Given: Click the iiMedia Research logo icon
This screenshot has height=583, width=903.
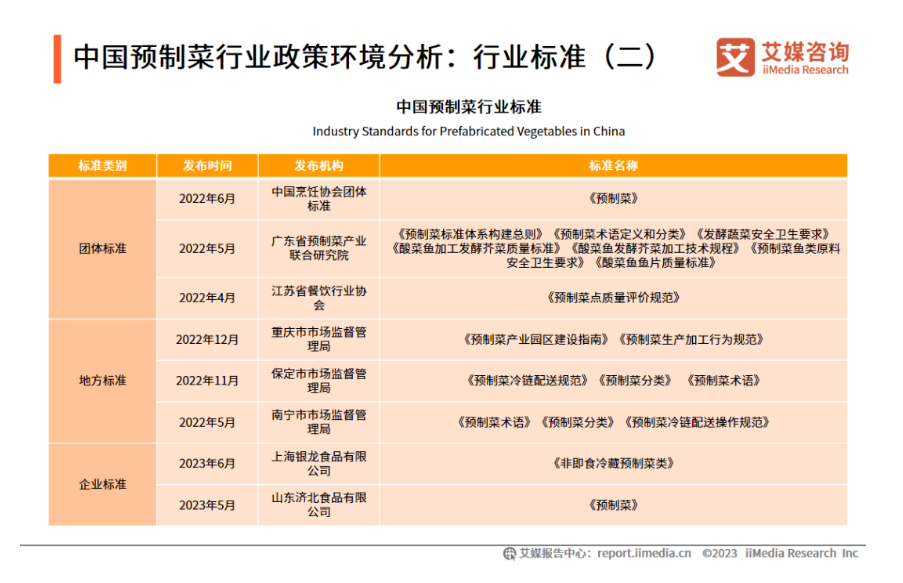Looking at the screenshot, I should click(735, 57).
